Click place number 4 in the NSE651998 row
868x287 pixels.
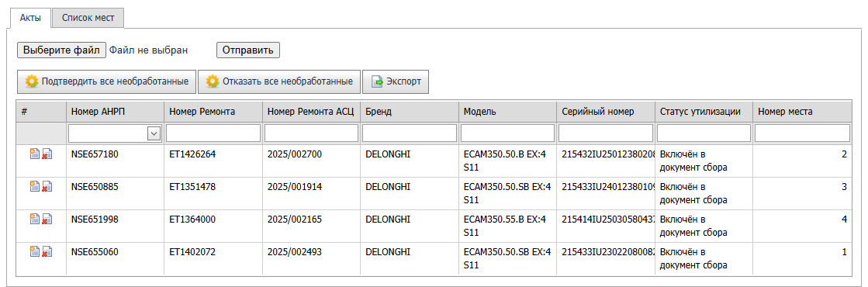pos(844,220)
